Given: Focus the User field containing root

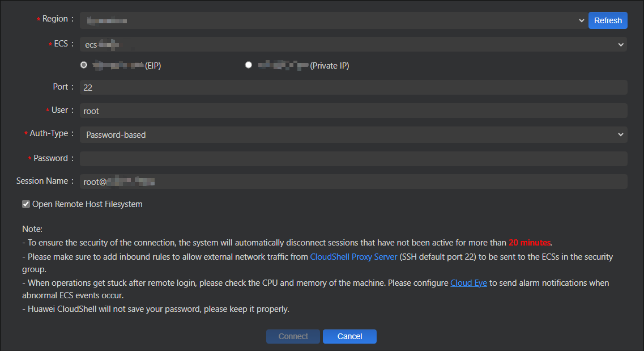Looking at the screenshot, I should click(x=353, y=111).
